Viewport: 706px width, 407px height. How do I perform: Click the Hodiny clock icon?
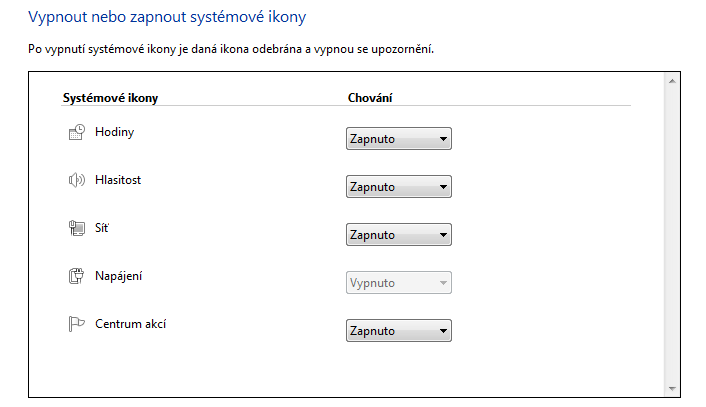[77, 133]
